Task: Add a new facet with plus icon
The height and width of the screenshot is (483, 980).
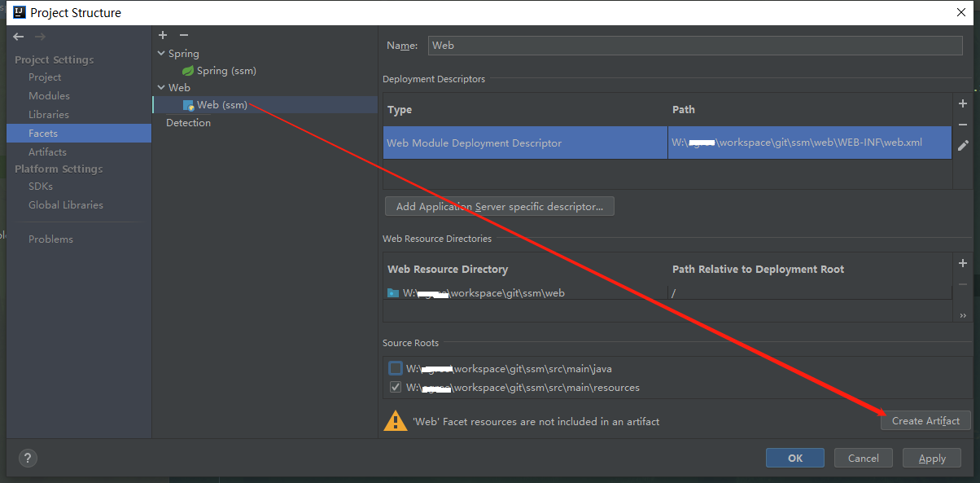Action: point(163,35)
